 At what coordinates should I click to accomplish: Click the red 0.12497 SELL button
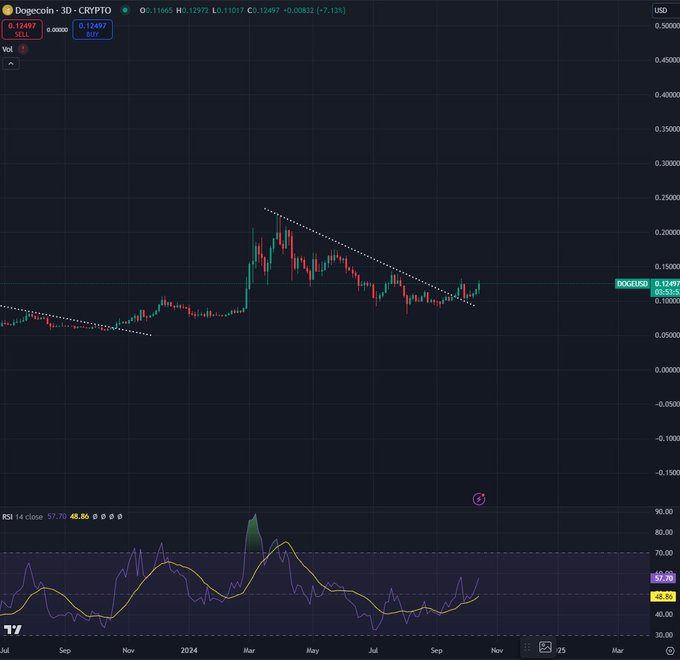22,29
